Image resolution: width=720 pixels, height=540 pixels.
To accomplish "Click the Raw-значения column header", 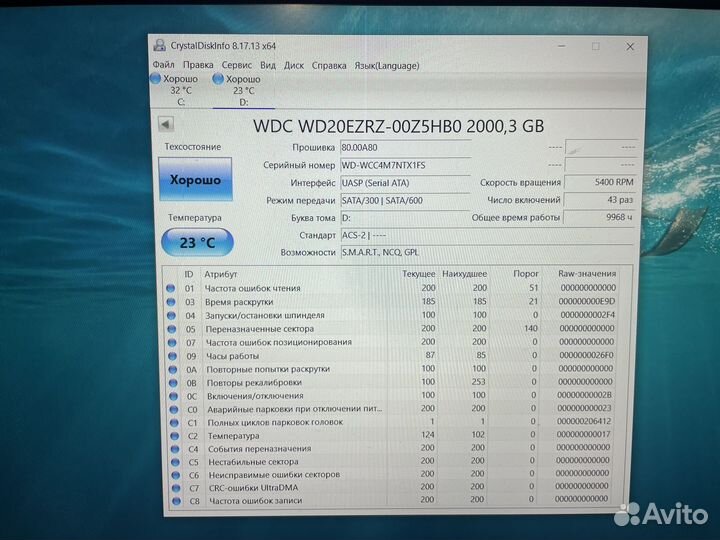I will point(587,273).
